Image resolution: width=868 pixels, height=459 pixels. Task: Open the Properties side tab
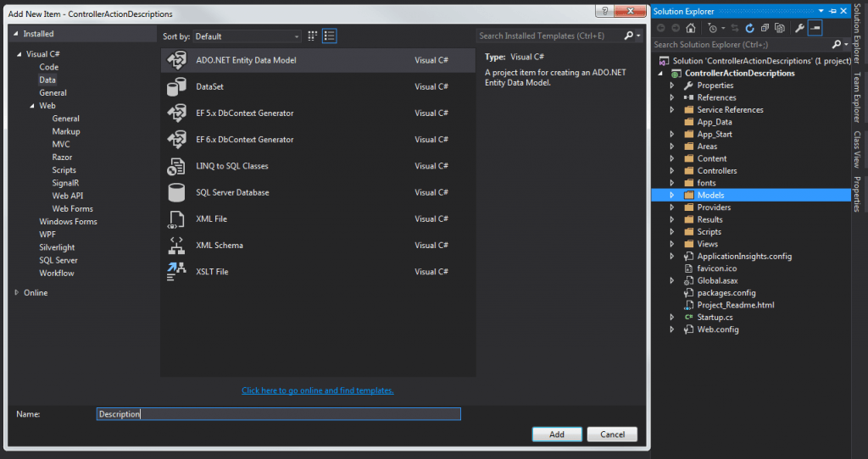click(857, 194)
